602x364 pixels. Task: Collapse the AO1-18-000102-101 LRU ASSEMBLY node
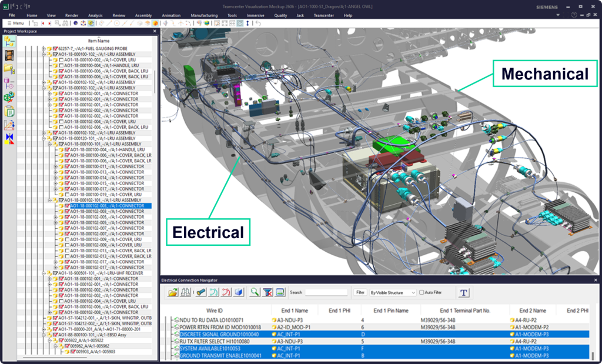(49, 200)
